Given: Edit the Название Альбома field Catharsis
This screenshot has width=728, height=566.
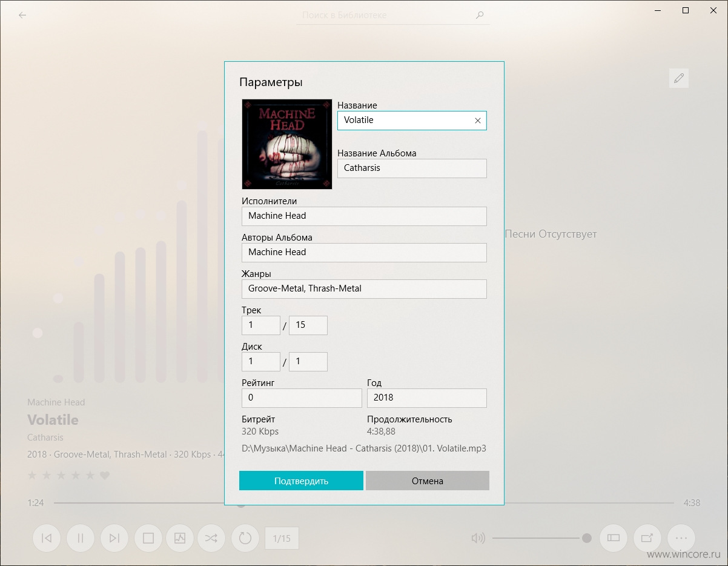Looking at the screenshot, I should (412, 168).
